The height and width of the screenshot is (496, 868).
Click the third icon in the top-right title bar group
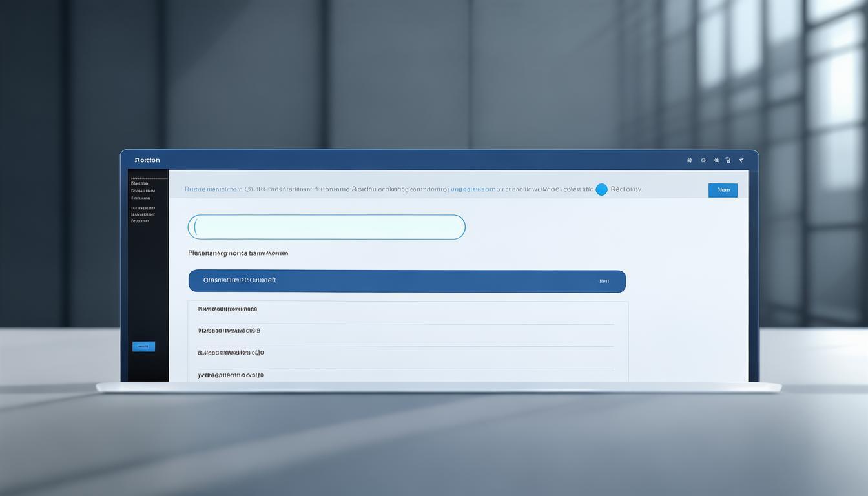coord(716,160)
